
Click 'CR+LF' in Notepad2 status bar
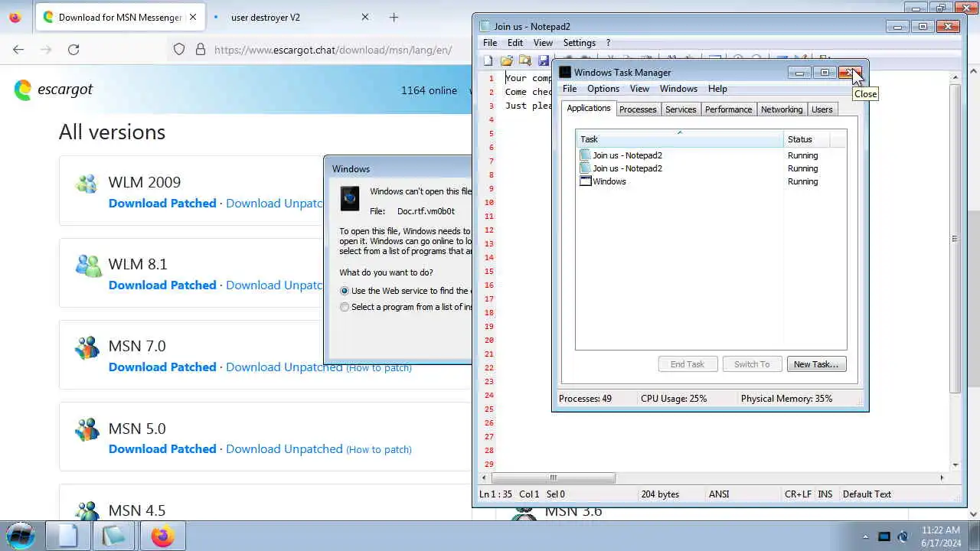[798, 494]
